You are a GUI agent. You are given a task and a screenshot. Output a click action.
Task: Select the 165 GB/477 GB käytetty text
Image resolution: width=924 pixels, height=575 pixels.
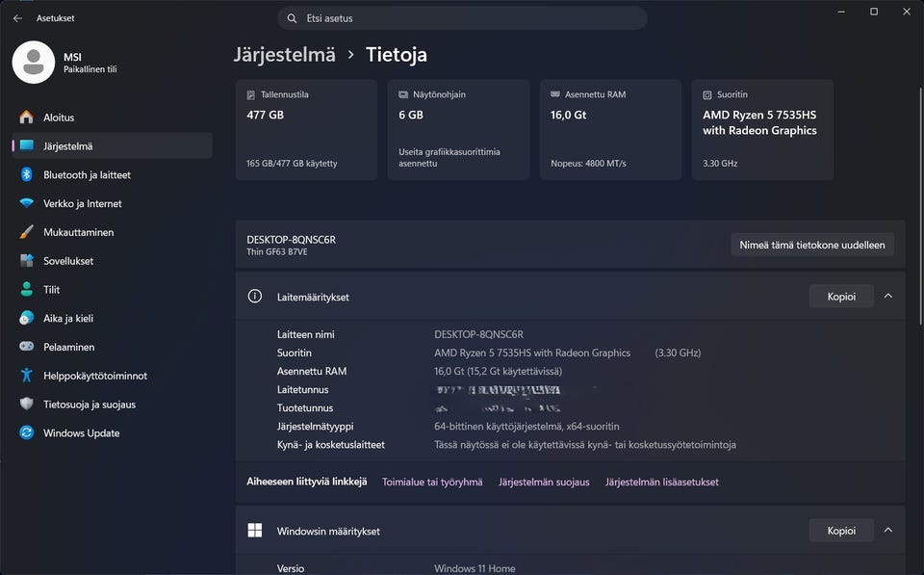coord(292,164)
